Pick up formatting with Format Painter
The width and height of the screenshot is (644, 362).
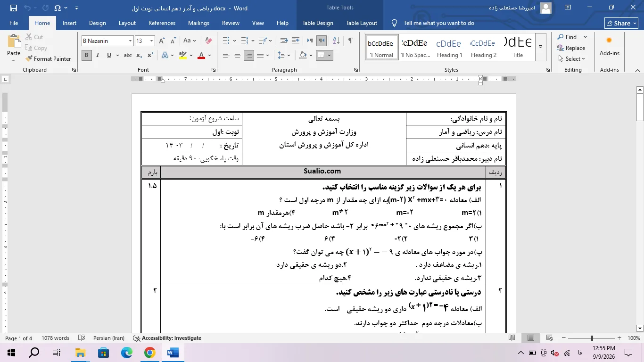coord(48,58)
